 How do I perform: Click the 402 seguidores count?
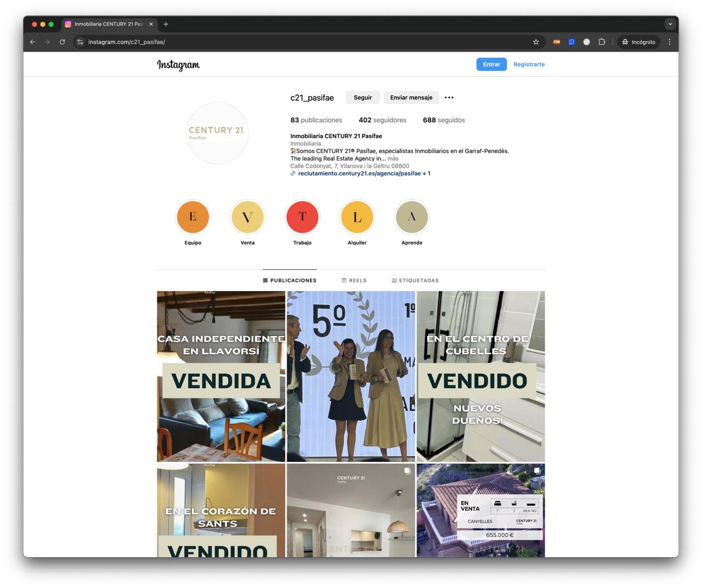point(382,120)
